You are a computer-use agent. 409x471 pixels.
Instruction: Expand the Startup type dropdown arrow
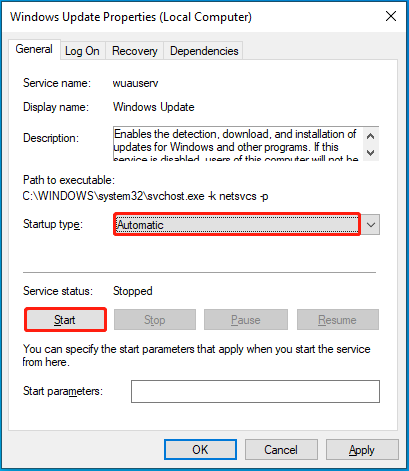pos(371,225)
